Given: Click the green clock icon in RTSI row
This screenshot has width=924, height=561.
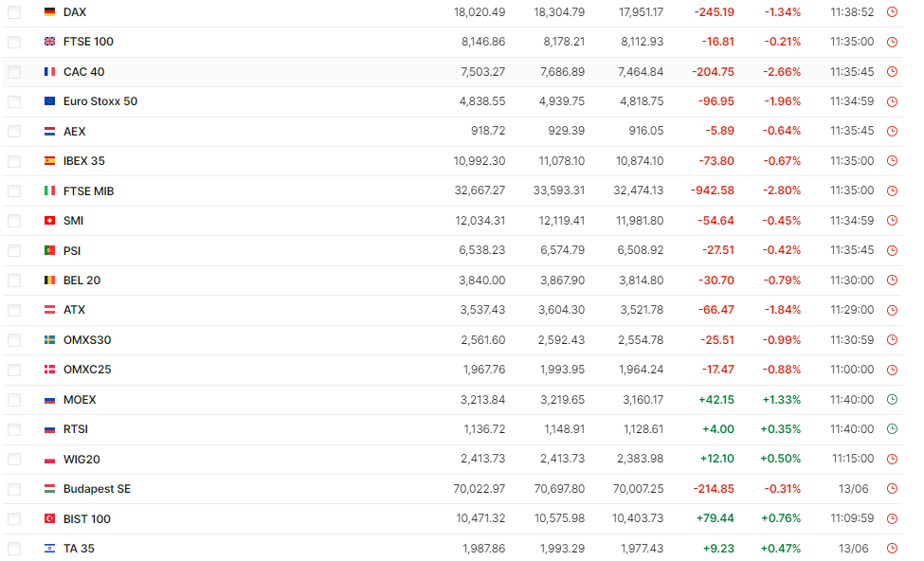Looking at the screenshot, I should [892, 429].
